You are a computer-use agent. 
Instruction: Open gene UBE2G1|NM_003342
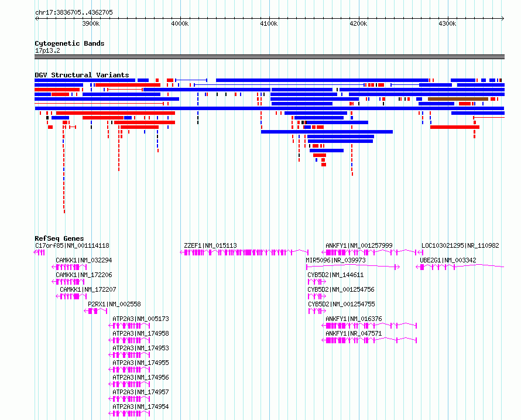448,260
